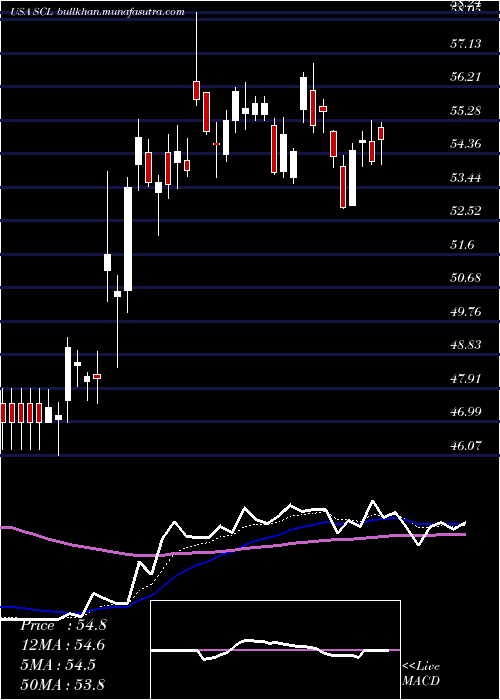Click the Price : 54.8 readout
The width and height of the screenshot is (500, 700).
coord(63,625)
